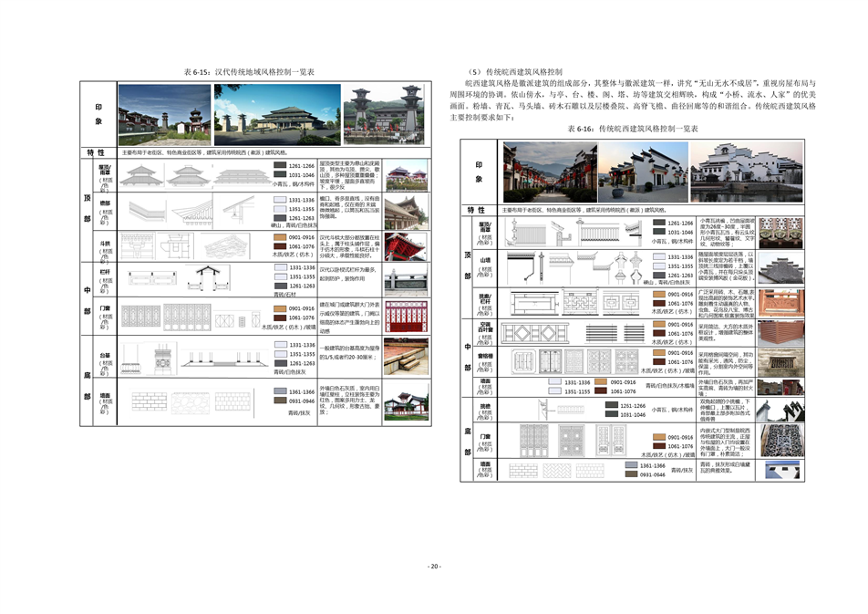Open the stone balustrade photo in table 6-15 栏杆 row
868x614 pixels.
click(x=406, y=280)
